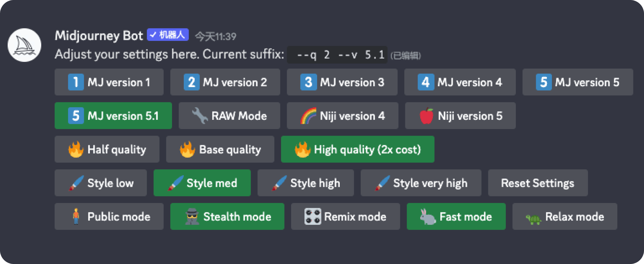Select Base quality button
Viewport: 644px width, 264px height.
click(x=220, y=149)
